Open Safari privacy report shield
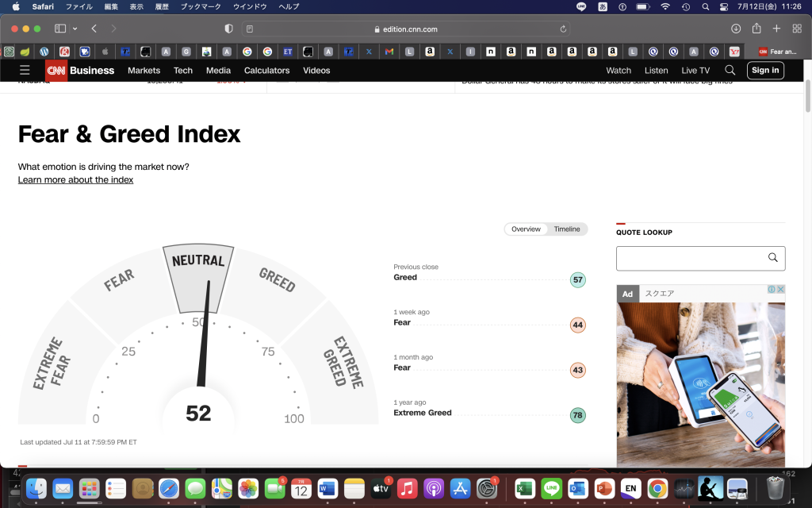The width and height of the screenshot is (812, 508). coord(229,29)
